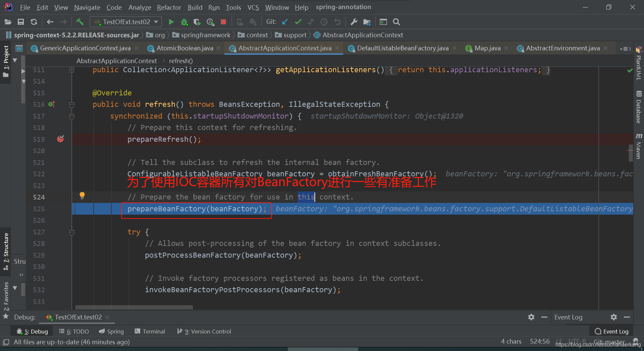Screen dimensions: 644x351
Task: Click the Build project hammer icon
Action: coord(80,22)
